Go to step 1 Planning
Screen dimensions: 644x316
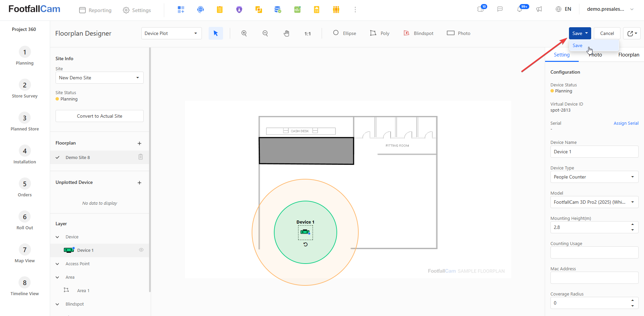click(x=25, y=56)
